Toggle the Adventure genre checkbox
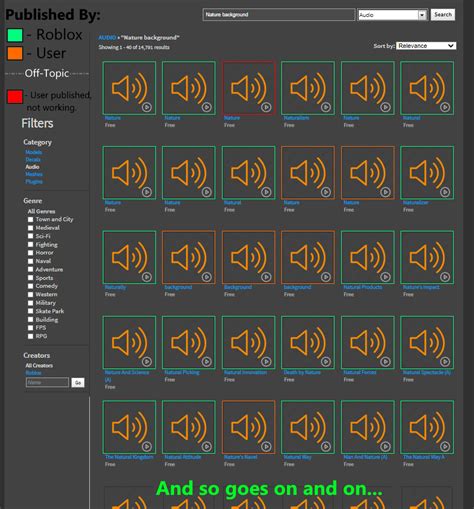The height and width of the screenshot is (509, 474). (x=30, y=269)
